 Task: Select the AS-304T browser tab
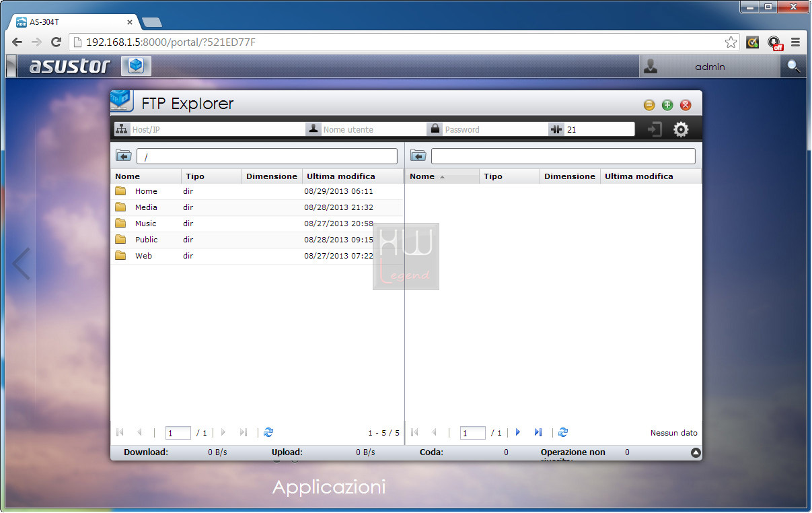click(73, 22)
